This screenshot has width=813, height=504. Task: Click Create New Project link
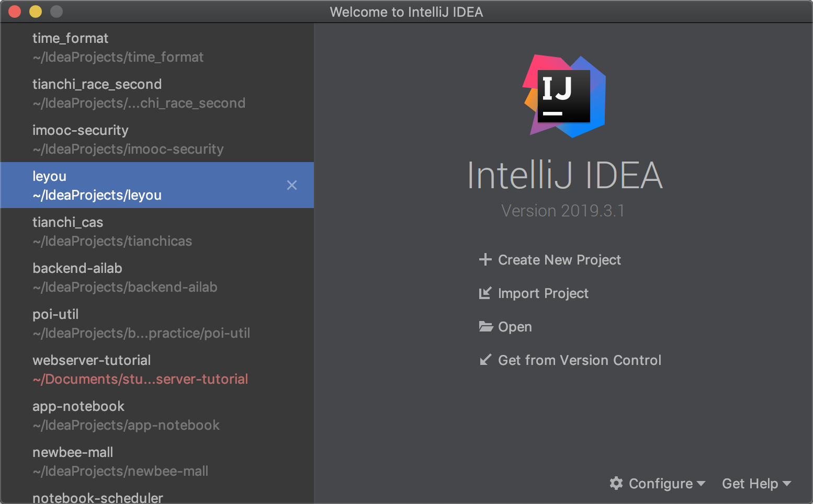point(559,260)
